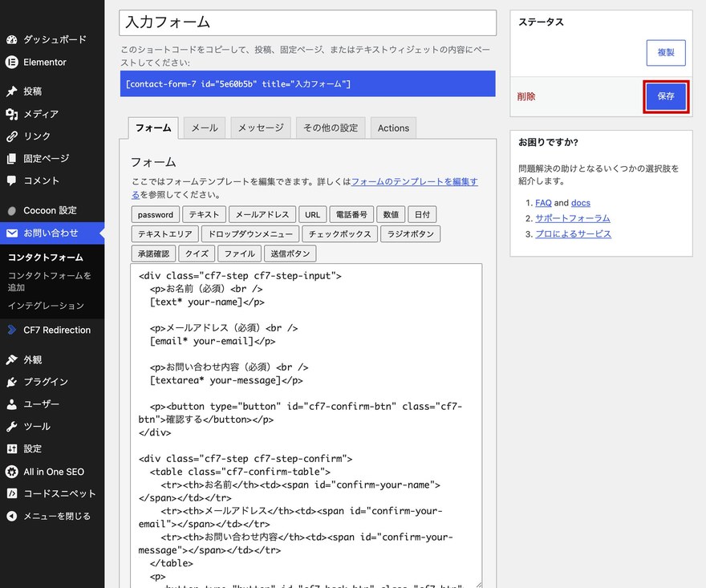Screen dimensions: 706x588
Task: Click inside the form template code textarea
Action: [306, 425]
